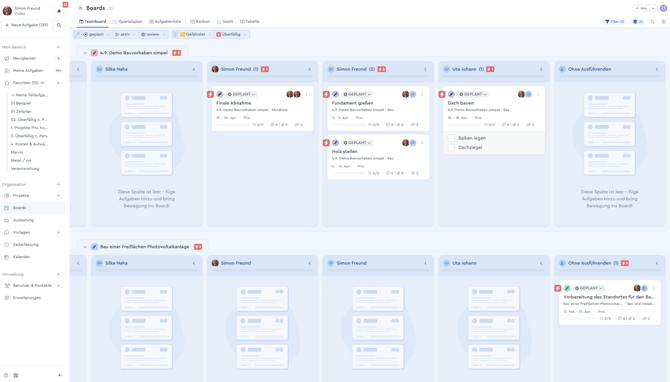Open the notifications bell in sidebar header
Screen dimensions: 670x382
click(59, 11)
